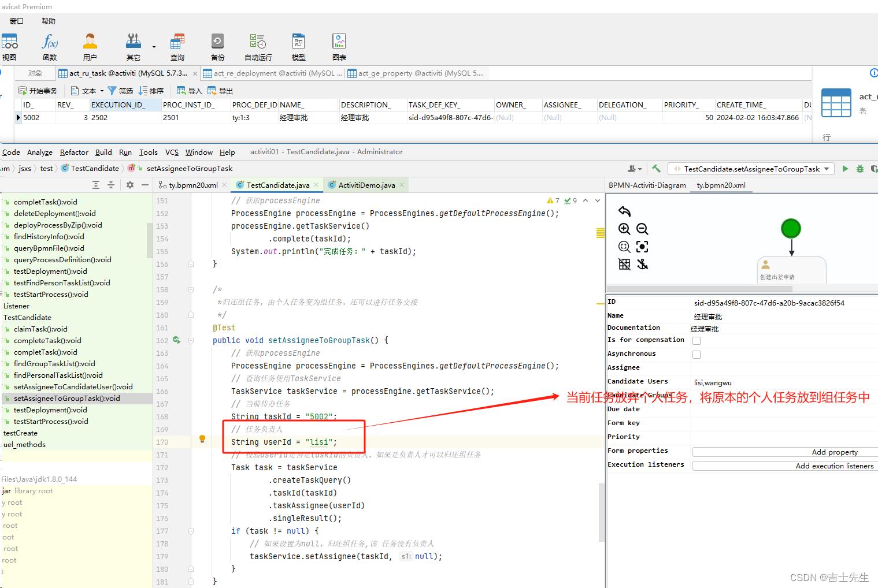The width and height of the screenshot is (878, 588).
Task: Click the TestCandidate breadcrumb
Action: pos(90,168)
